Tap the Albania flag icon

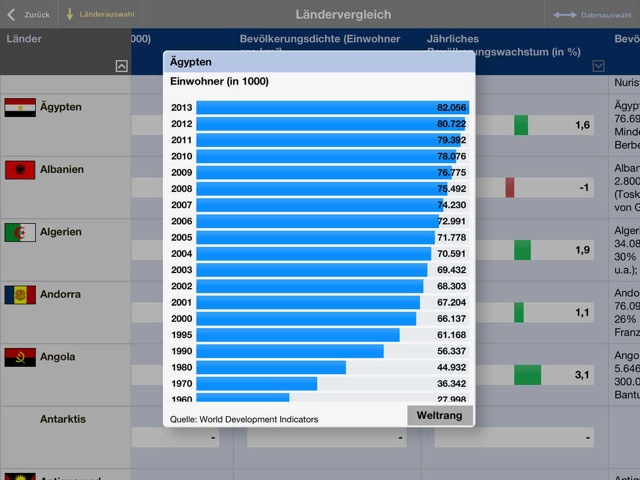coord(20,170)
